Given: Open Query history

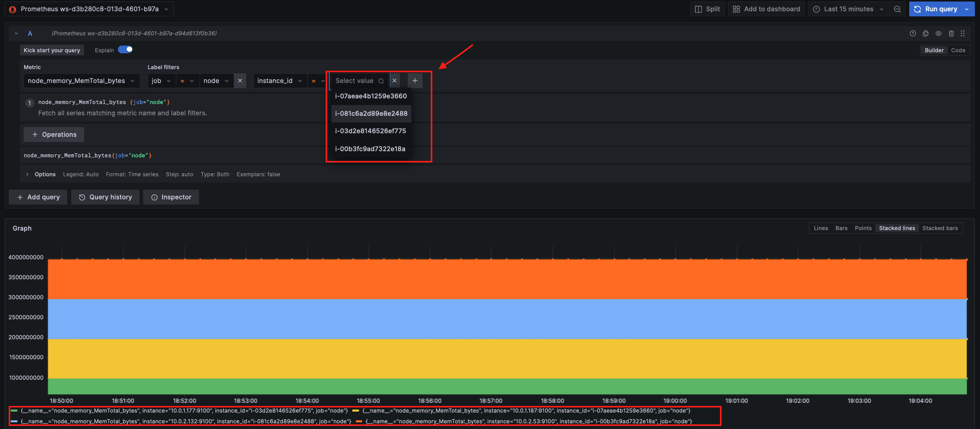Looking at the screenshot, I should [105, 197].
